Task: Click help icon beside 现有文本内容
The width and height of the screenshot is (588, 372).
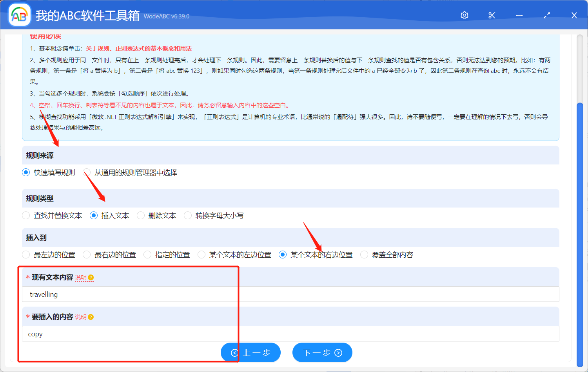Action: click(x=91, y=278)
